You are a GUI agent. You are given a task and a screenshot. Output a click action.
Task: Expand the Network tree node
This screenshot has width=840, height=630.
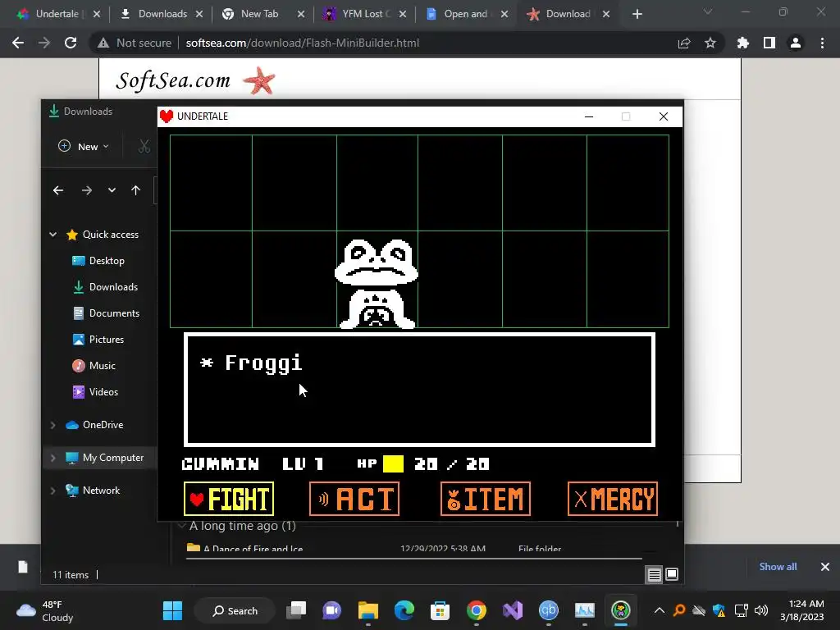coord(53,491)
